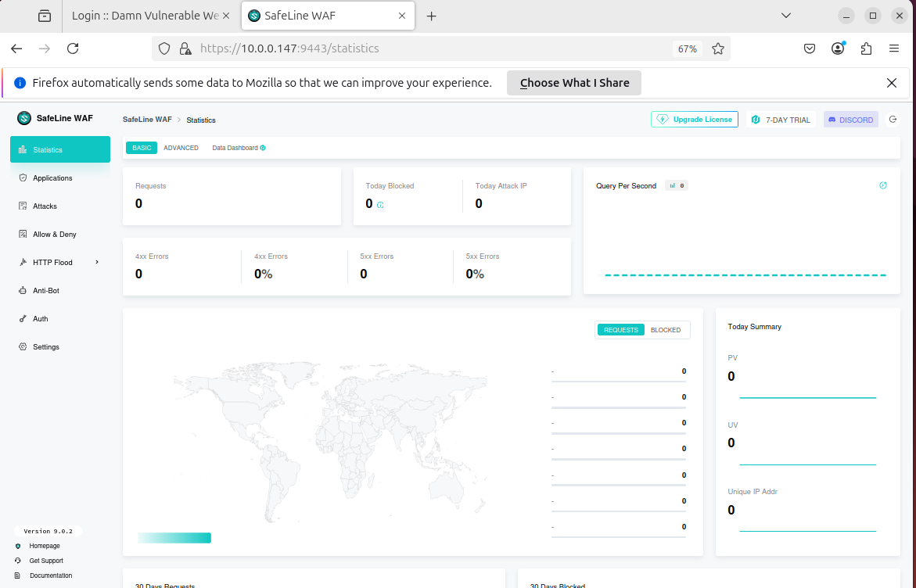Screen dimensions: 916x588
Task: Open the tracking protection shield icon
Action: pyautogui.click(x=164, y=48)
